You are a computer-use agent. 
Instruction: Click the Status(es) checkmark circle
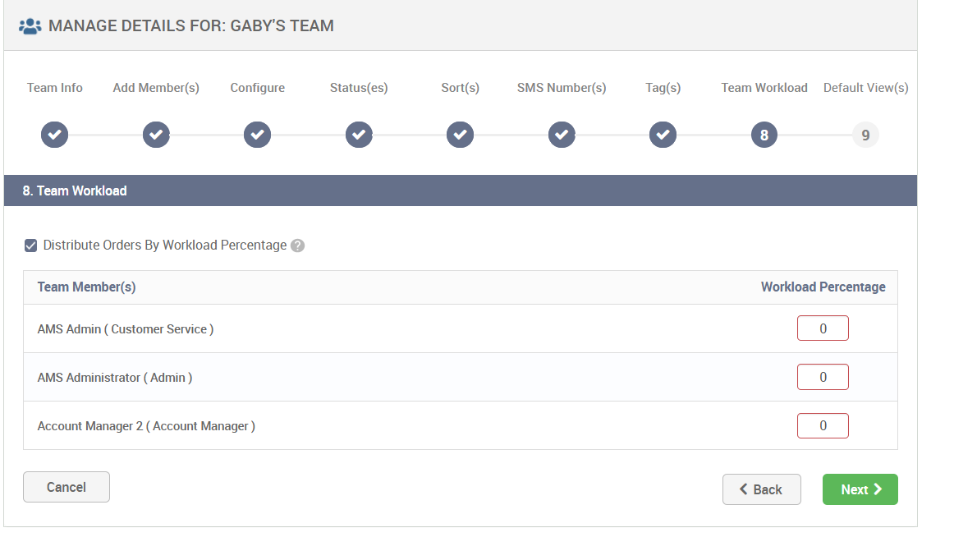pos(359,134)
